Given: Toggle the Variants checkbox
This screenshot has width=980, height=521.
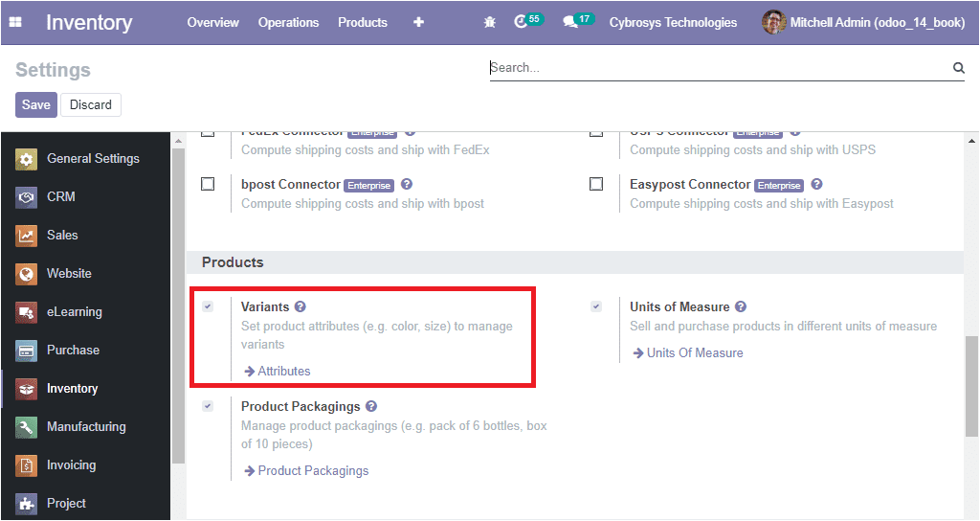Looking at the screenshot, I should tap(208, 306).
